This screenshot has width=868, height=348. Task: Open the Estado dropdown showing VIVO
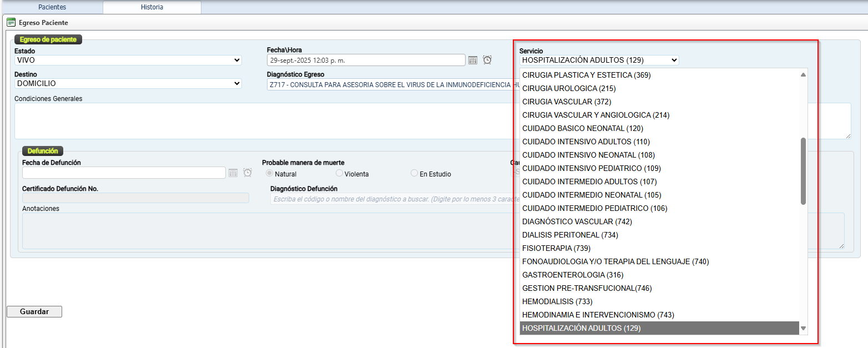pos(128,60)
